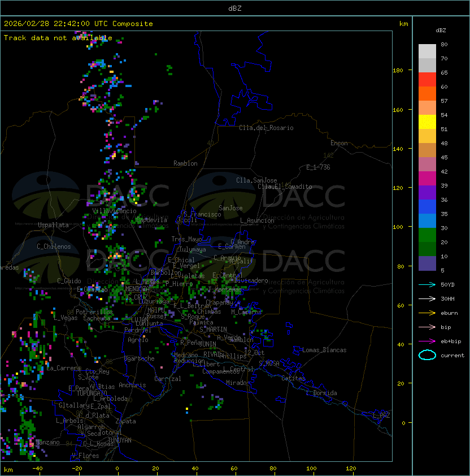Click the 180 km tick on vertical axis

[x=398, y=70]
